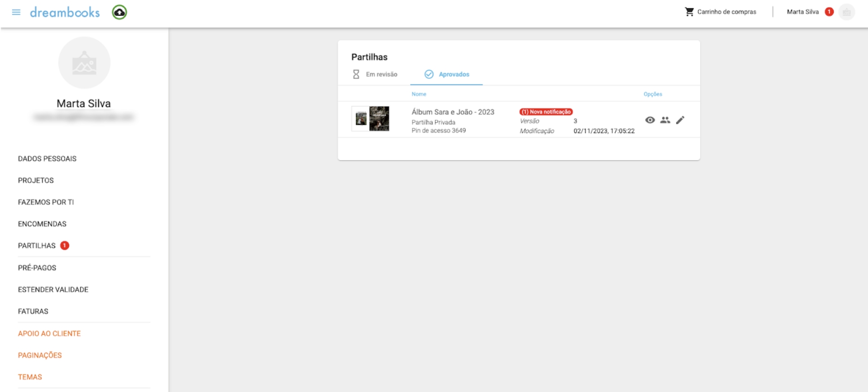Open the hamburger menu icon

16,12
